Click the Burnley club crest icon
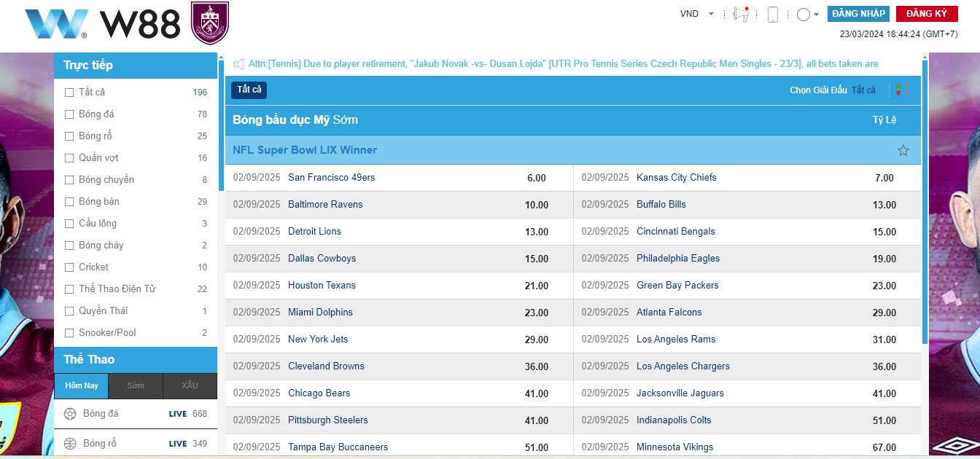980x459 pixels. tap(210, 23)
